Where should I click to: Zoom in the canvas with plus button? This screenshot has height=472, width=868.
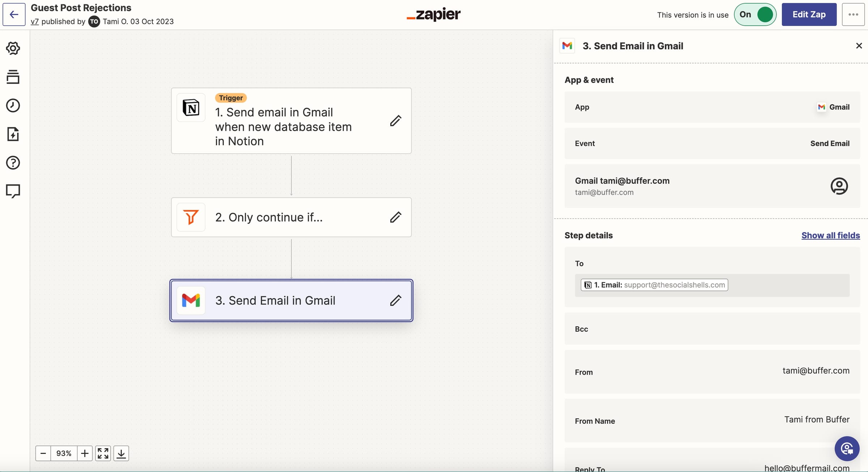tap(85, 453)
